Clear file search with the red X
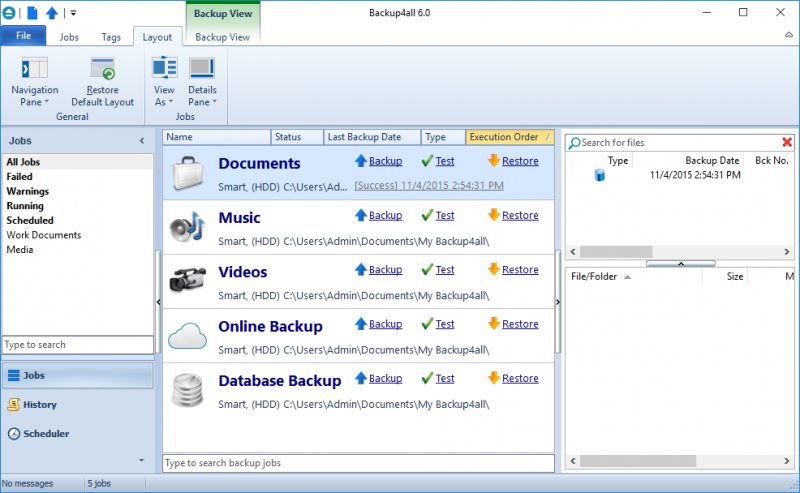Screen dimensions: 800x493 pos(787,142)
